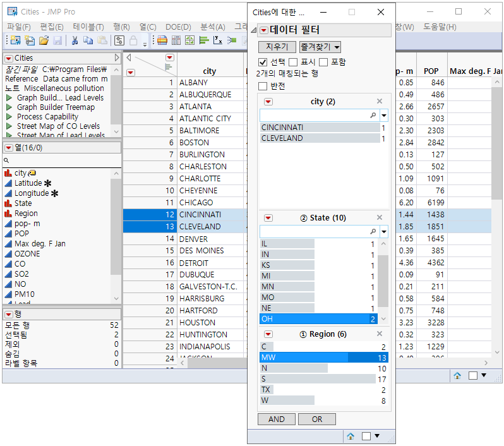Open the 행(R) menu

(121, 27)
